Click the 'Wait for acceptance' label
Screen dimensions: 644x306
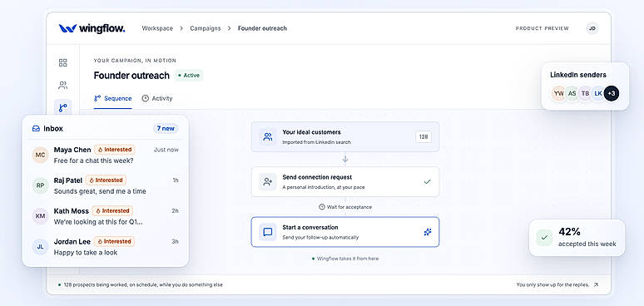[x=349, y=207]
